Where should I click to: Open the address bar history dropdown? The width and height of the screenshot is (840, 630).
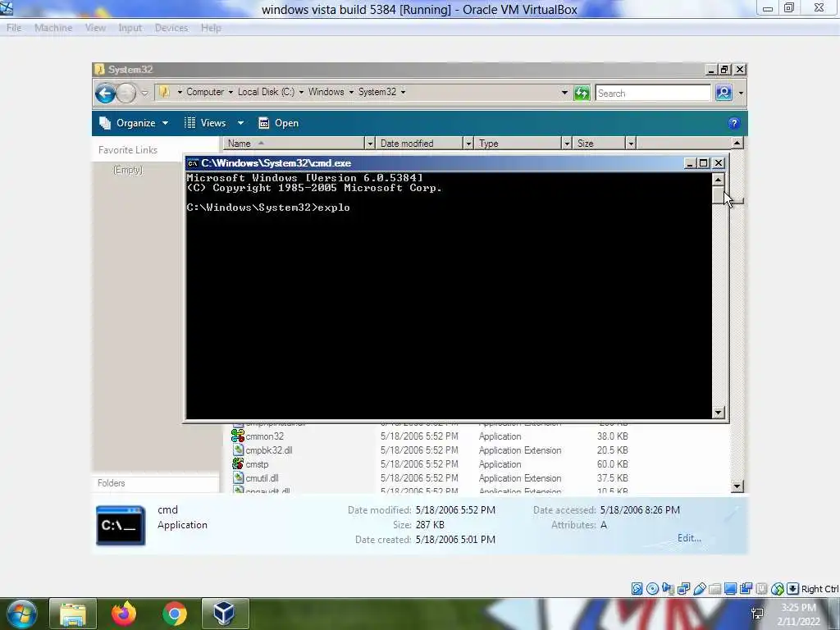click(x=564, y=93)
